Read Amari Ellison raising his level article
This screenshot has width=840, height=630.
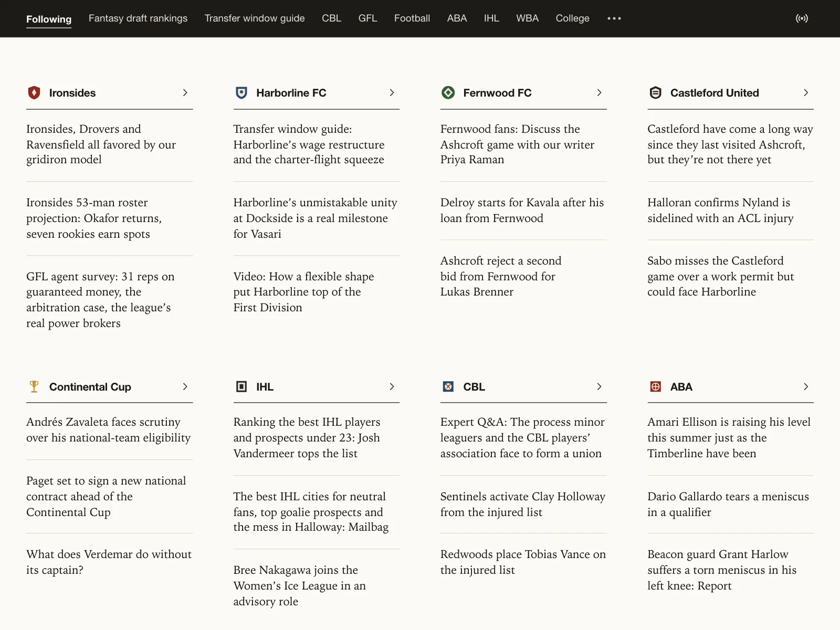pos(729,438)
